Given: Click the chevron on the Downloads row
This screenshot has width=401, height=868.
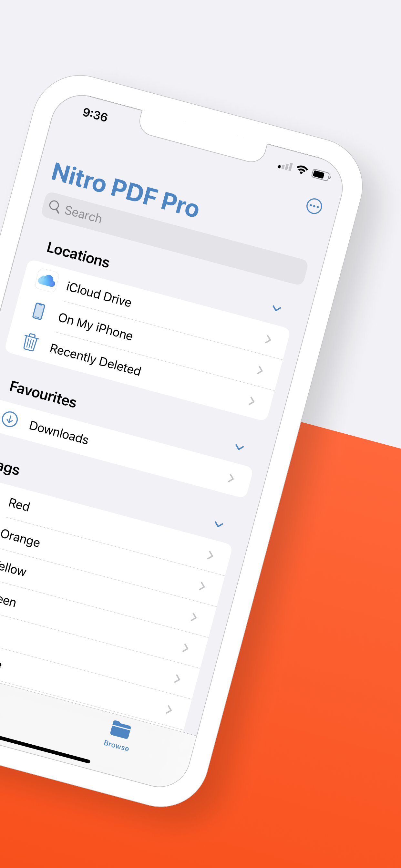Looking at the screenshot, I should tap(231, 478).
